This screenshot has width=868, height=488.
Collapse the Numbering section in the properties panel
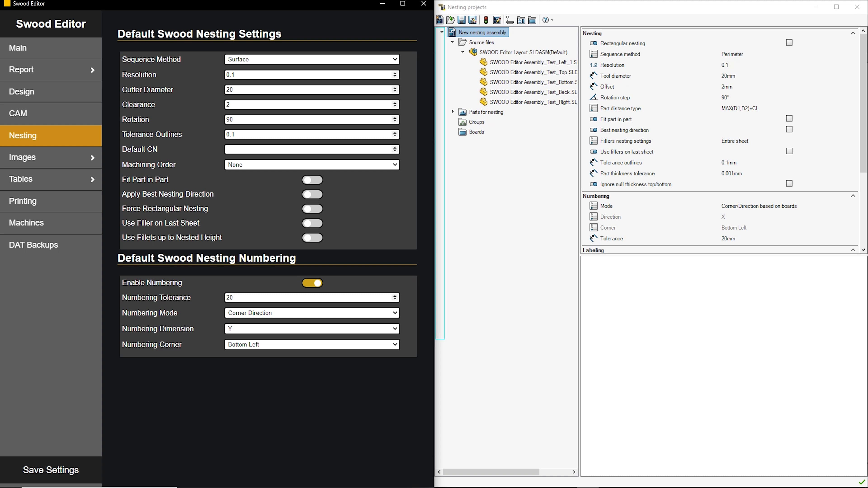853,196
